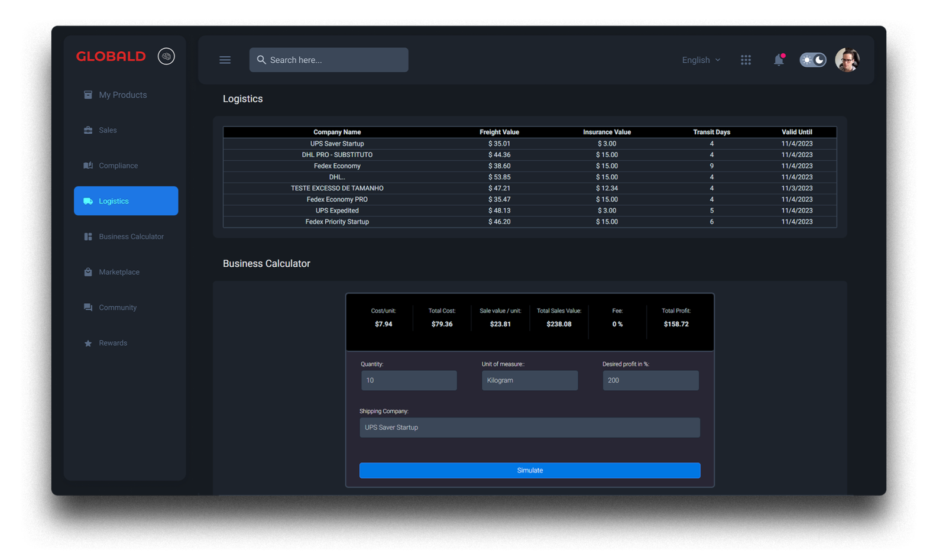Select the DHL... row
Viewport: 946px width, 560px height.
pos(530,177)
